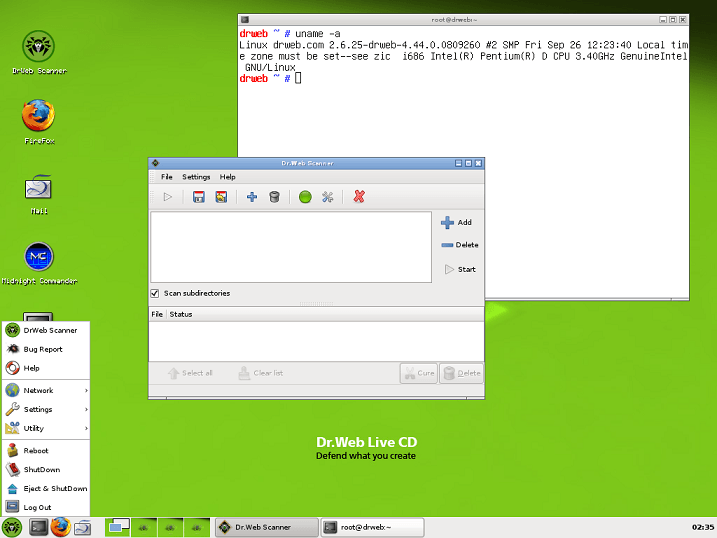Viewport: 717px width, 538px height.
Task: Open the File menu in Dr.Web Scanner
Action: point(167,177)
